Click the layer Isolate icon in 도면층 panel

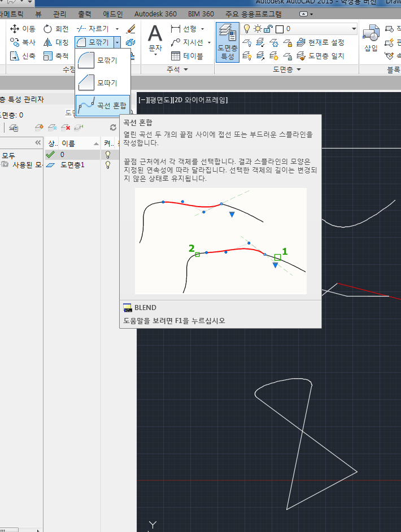pos(260,42)
